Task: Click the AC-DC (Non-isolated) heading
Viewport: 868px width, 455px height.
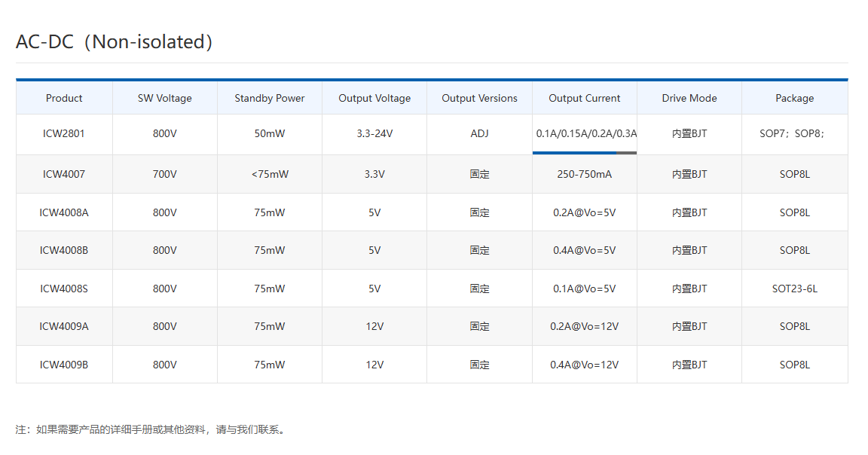Action: pyautogui.click(x=115, y=41)
